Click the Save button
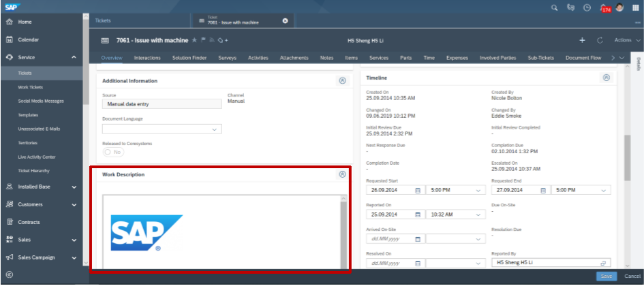 click(606, 276)
